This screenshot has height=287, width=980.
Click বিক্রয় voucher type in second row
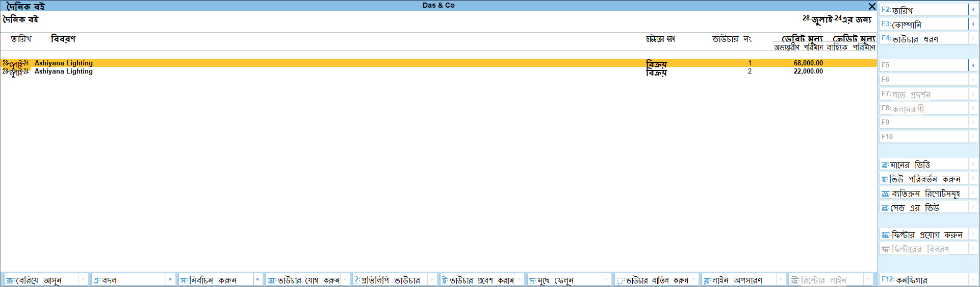pos(656,72)
